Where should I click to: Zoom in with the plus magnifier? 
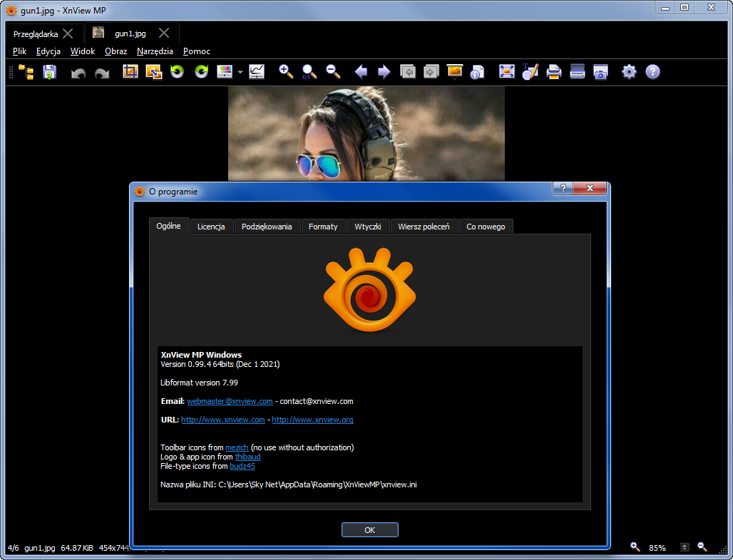pos(286,71)
